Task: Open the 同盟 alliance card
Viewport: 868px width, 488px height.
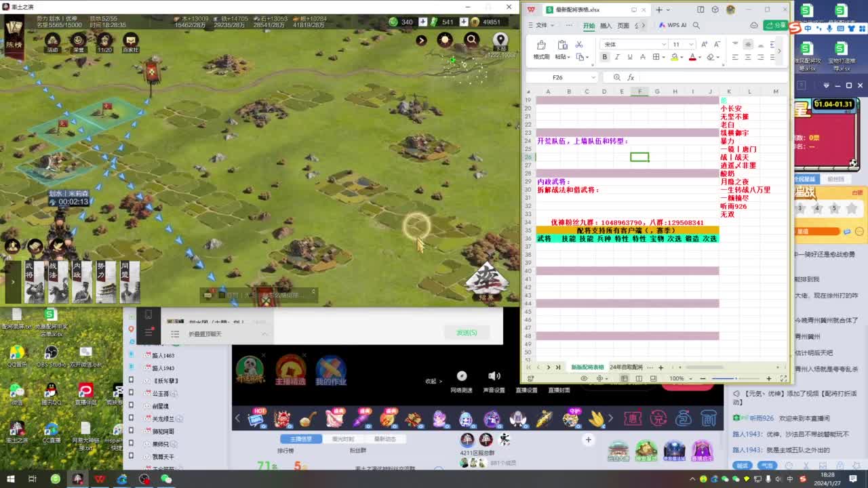Action: (x=129, y=281)
